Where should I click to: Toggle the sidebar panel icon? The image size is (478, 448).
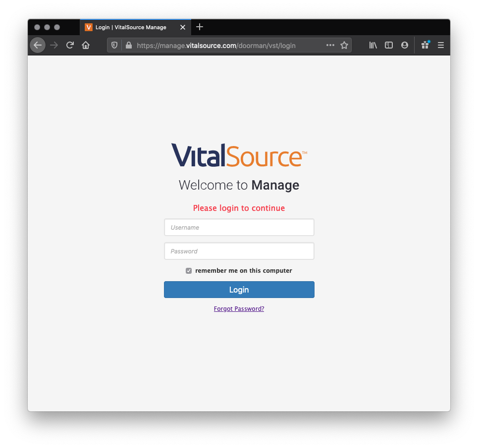click(x=389, y=46)
